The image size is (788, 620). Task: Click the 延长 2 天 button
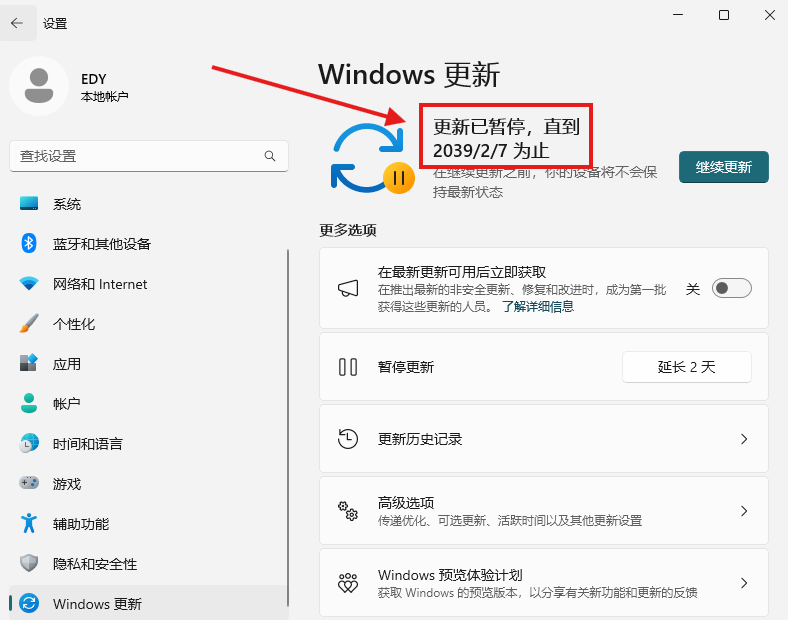click(686, 367)
